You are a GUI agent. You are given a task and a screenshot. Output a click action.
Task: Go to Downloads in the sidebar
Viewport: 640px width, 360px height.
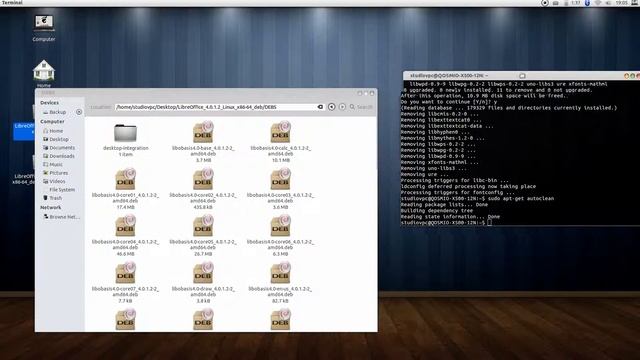pyautogui.click(x=59, y=156)
